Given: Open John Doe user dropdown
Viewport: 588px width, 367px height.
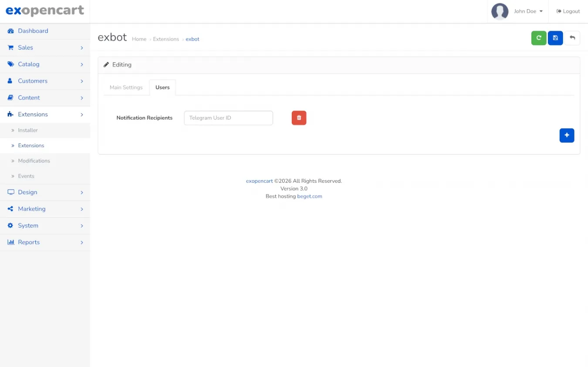Looking at the screenshot, I should pyautogui.click(x=528, y=11).
